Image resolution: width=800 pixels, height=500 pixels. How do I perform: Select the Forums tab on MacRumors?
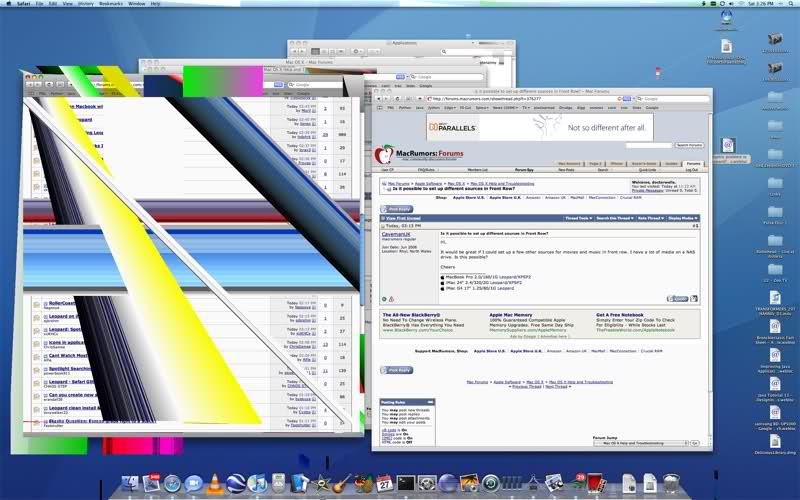[693, 163]
